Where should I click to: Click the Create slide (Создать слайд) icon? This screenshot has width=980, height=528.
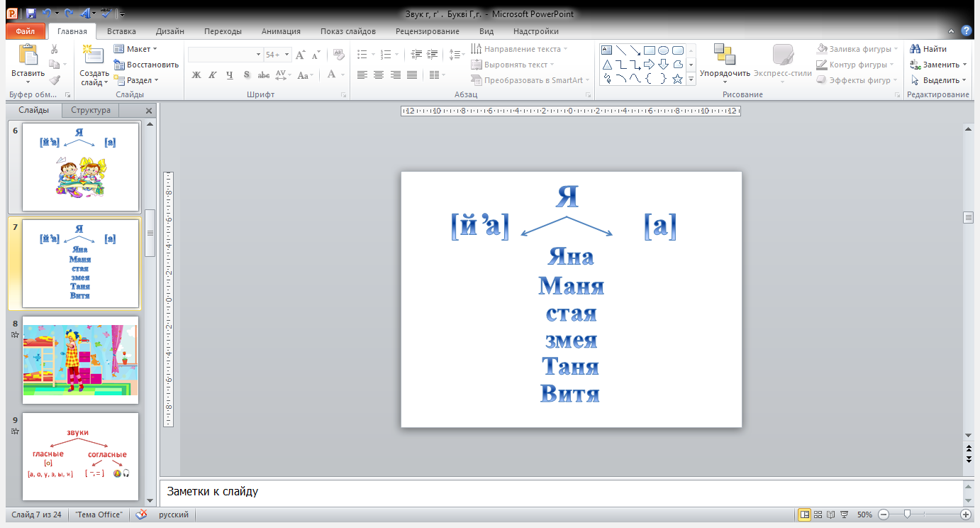[94, 55]
